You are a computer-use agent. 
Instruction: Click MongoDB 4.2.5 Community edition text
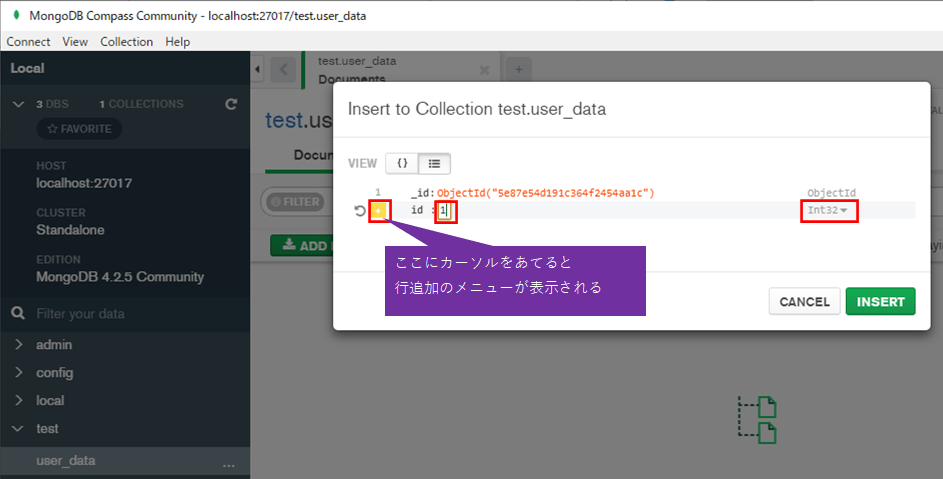pyautogui.click(x=120, y=277)
